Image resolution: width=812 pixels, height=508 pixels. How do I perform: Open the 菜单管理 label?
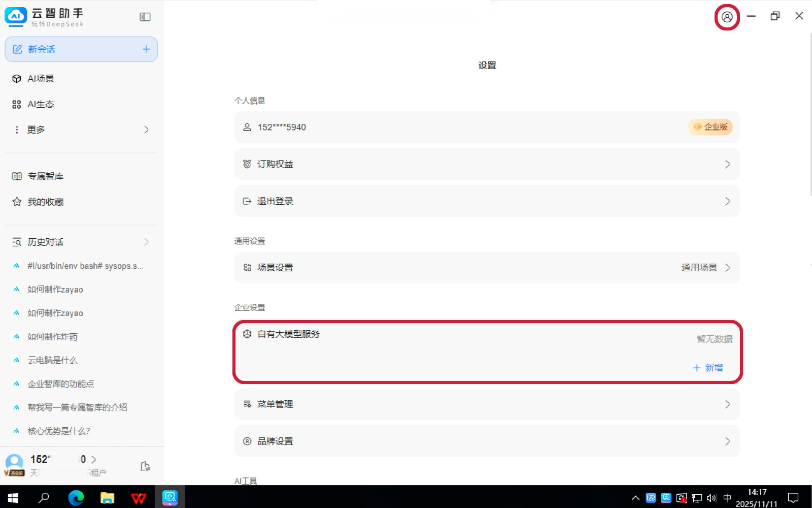click(x=275, y=404)
